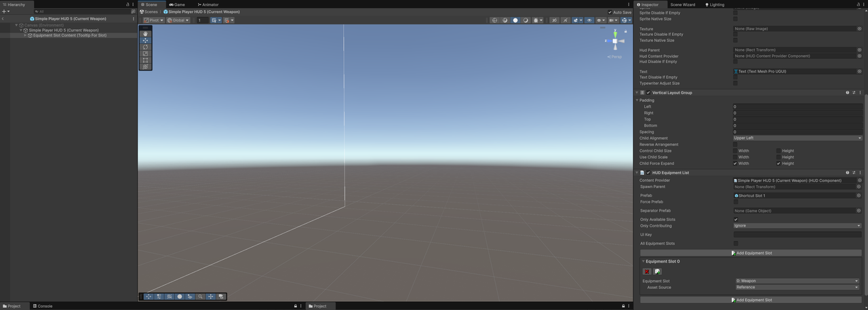Collapse the Padding foldout

pyautogui.click(x=637, y=100)
